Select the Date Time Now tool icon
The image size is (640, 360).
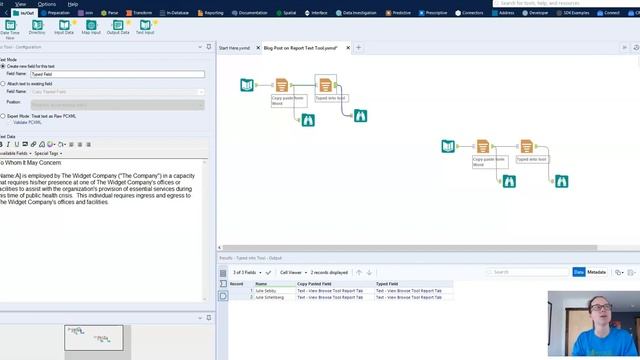pyautogui.click(x=10, y=25)
